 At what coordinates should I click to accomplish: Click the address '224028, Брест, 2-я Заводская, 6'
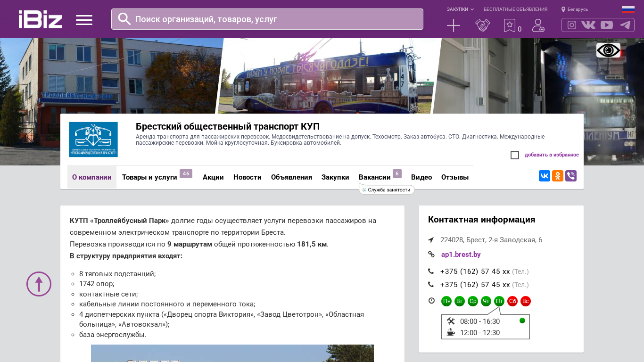pyautogui.click(x=491, y=240)
